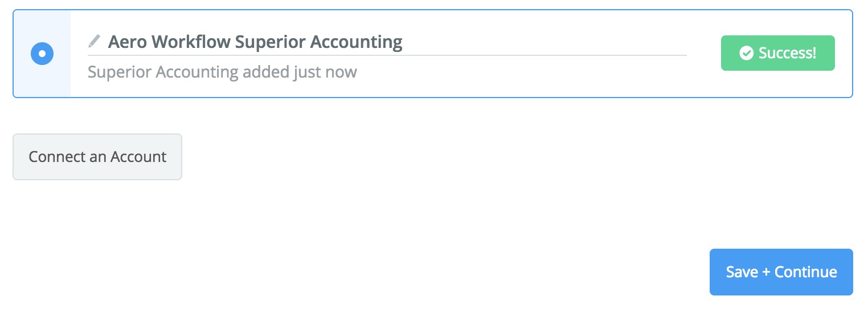Viewport: 868px width, 316px height.
Task: Select the blue radio button for Aero Workflow account
Action: coord(42,54)
